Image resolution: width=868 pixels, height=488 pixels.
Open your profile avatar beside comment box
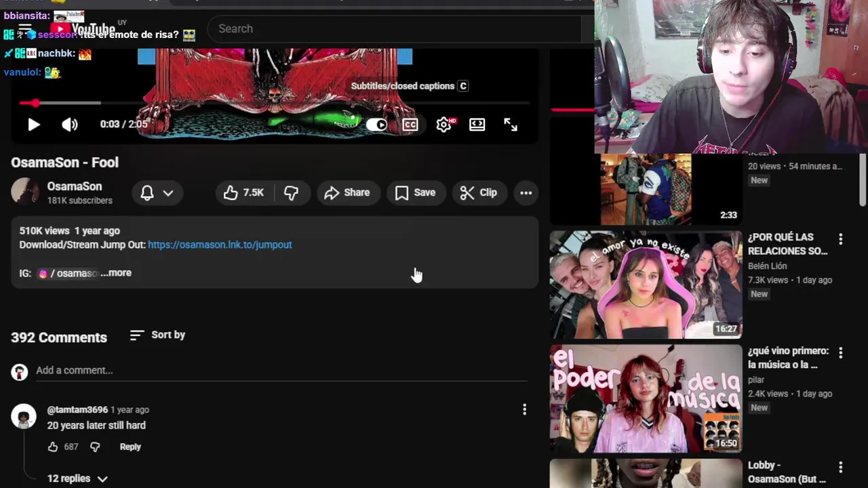pyautogui.click(x=20, y=371)
